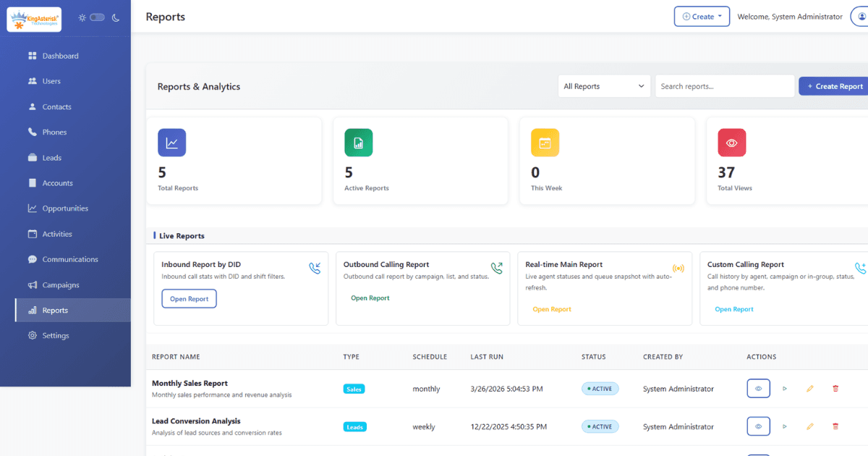The image size is (868, 456).
Task: Click the Total Views eye icon
Action: point(731,143)
